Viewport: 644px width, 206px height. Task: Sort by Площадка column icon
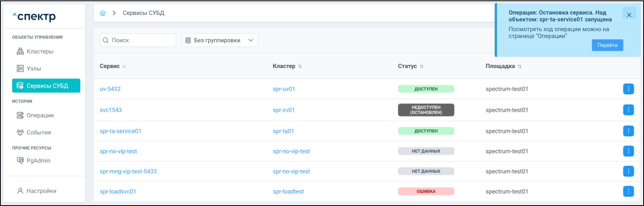pyautogui.click(x=520, y=66)
